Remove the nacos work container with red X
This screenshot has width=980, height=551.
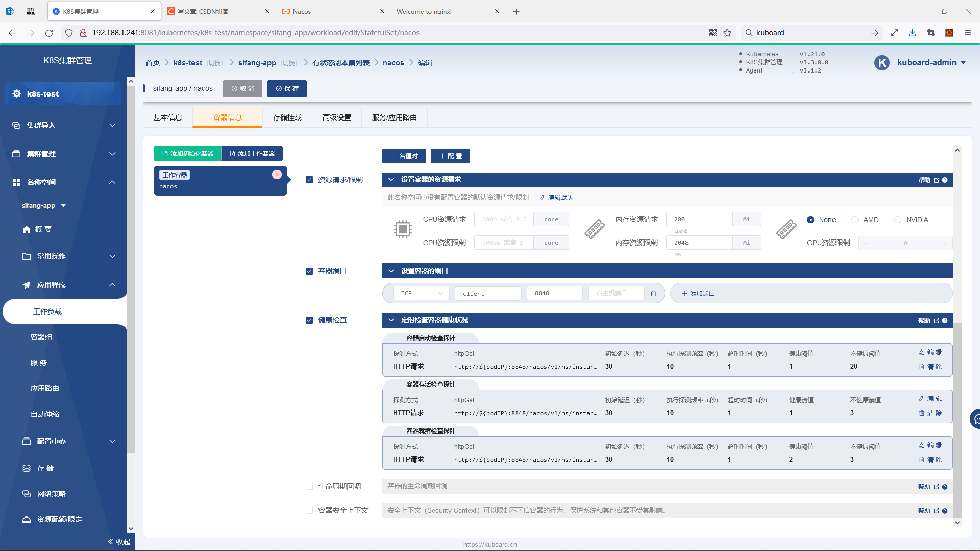click(277, 175)
